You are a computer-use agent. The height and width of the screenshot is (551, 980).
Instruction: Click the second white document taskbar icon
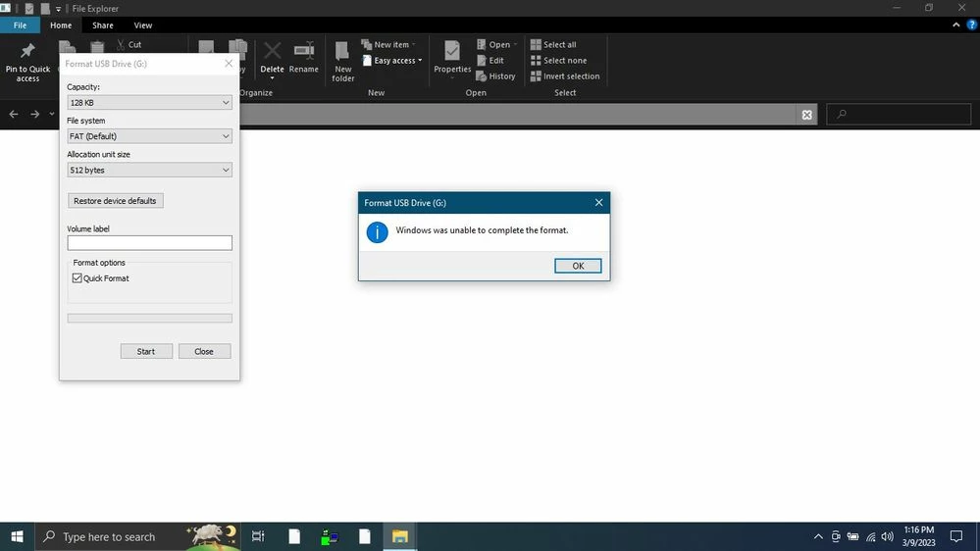[x=364, y=536]
